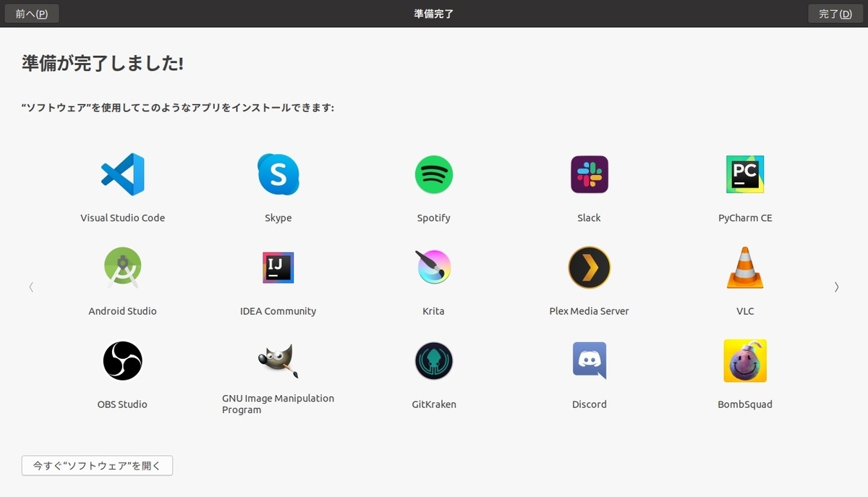Select the GitKraken icon
The height and width of the screenshot is (497, 868).
[x=433, y=360]
